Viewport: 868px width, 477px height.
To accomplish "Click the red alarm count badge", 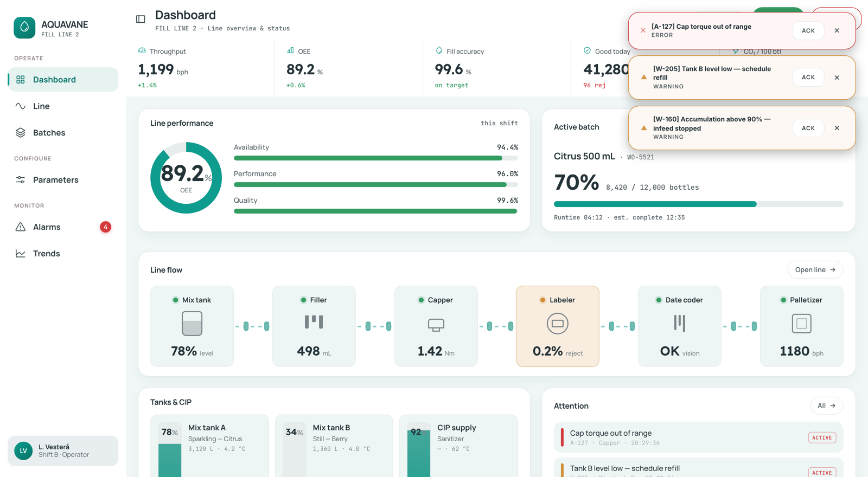I will click(105, 227).
